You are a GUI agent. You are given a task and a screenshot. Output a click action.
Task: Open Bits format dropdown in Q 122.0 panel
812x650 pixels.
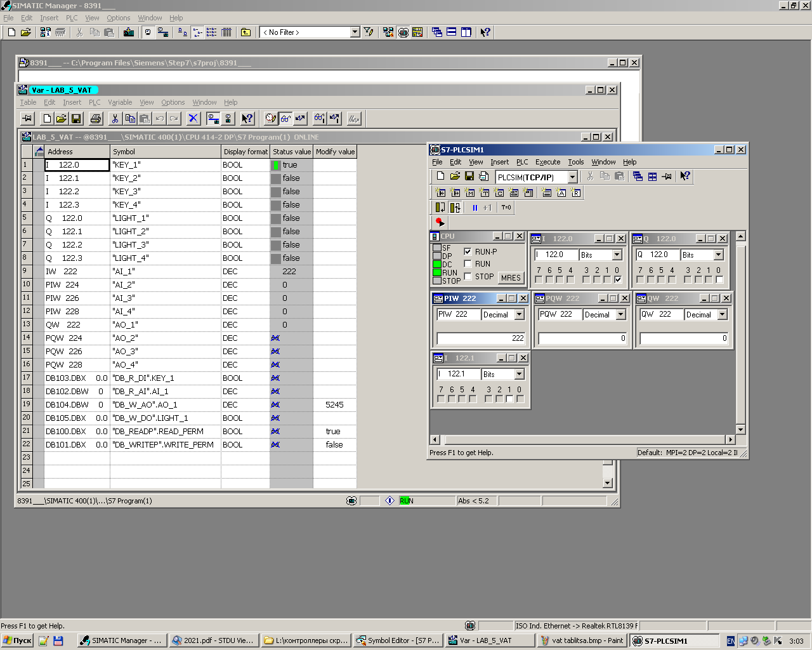click(x=719, y=255)
